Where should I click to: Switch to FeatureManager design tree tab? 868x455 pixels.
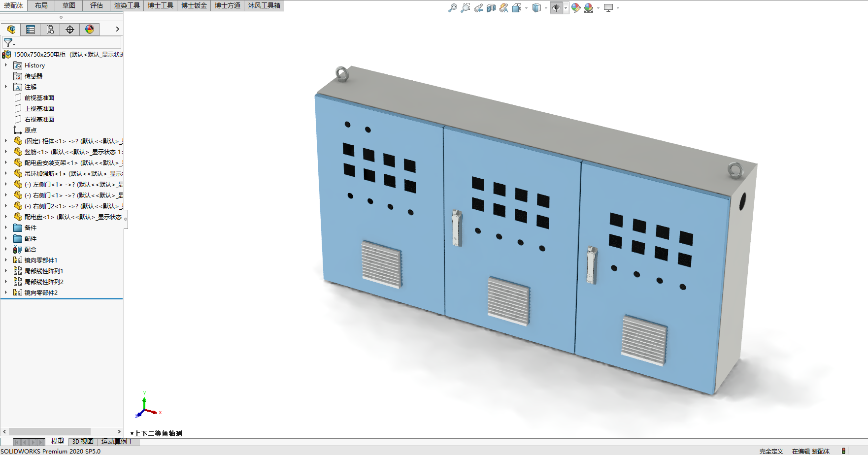click(11, 30)
